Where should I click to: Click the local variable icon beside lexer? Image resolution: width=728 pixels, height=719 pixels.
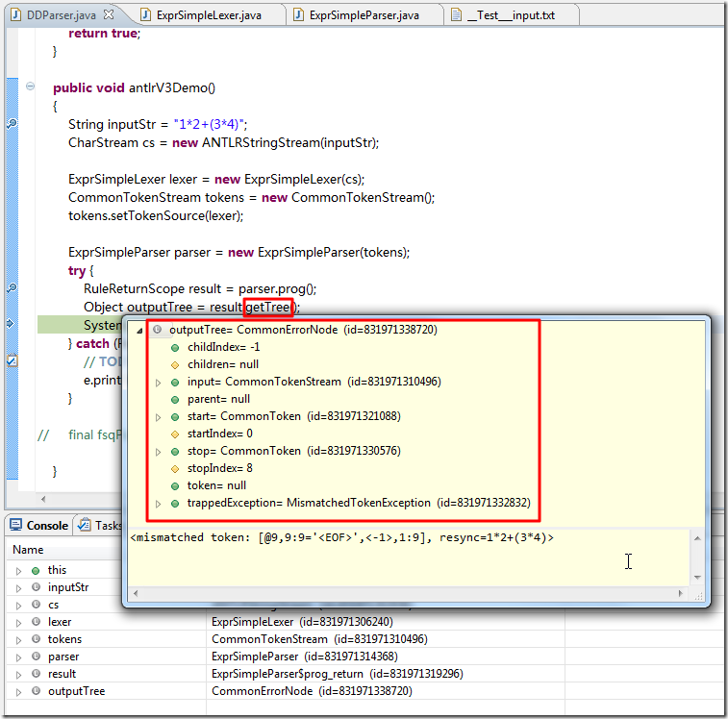36,621
